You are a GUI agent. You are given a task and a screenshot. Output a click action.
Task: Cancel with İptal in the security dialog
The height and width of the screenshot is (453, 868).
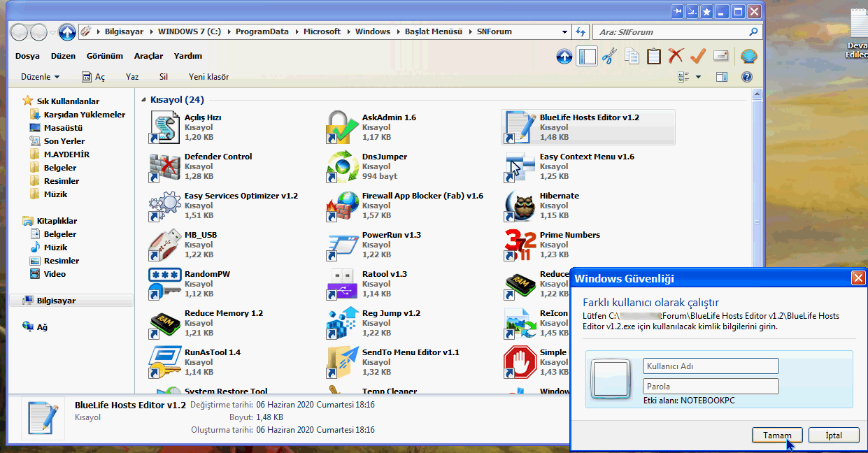(834, 435)
